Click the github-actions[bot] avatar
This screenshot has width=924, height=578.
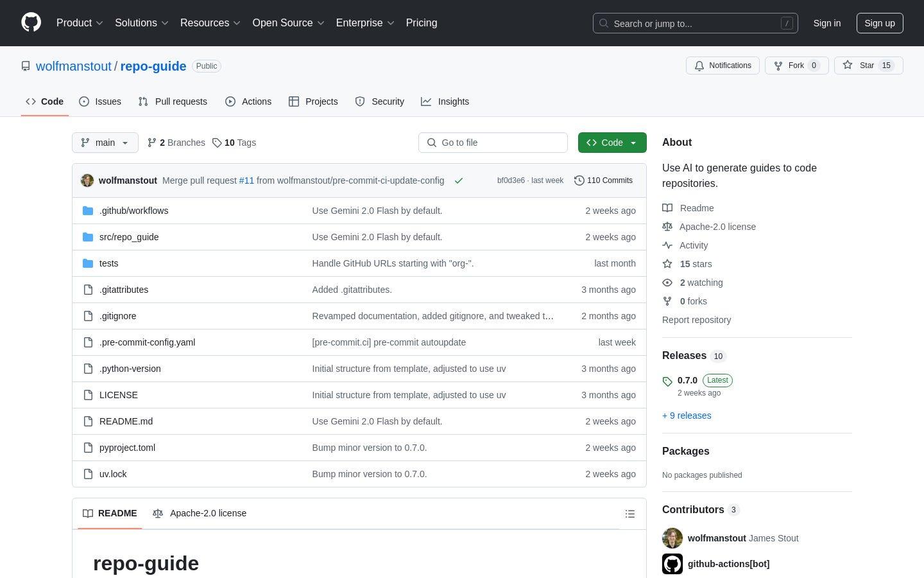point(672,564)
